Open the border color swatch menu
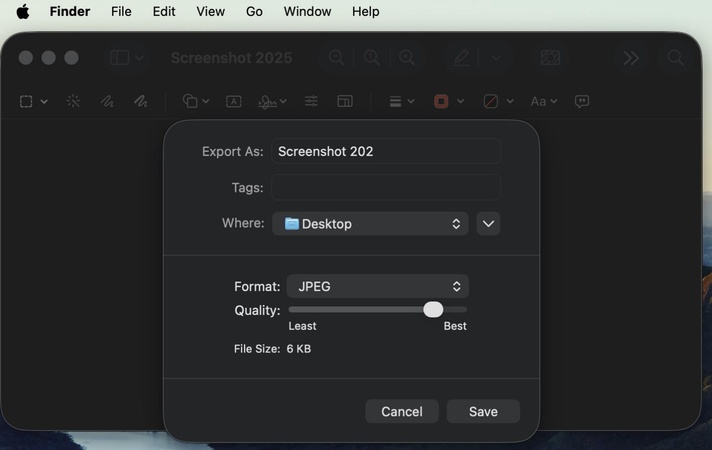Image resolution: width=712 pixels, height=450 pixels. click(449, 101)
